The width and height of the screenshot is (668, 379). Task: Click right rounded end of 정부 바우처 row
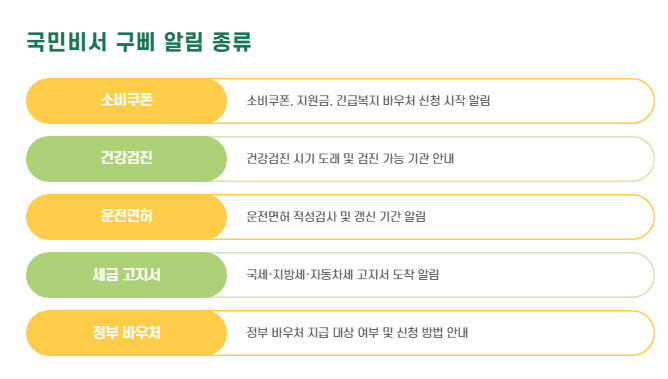pos(643,333)
